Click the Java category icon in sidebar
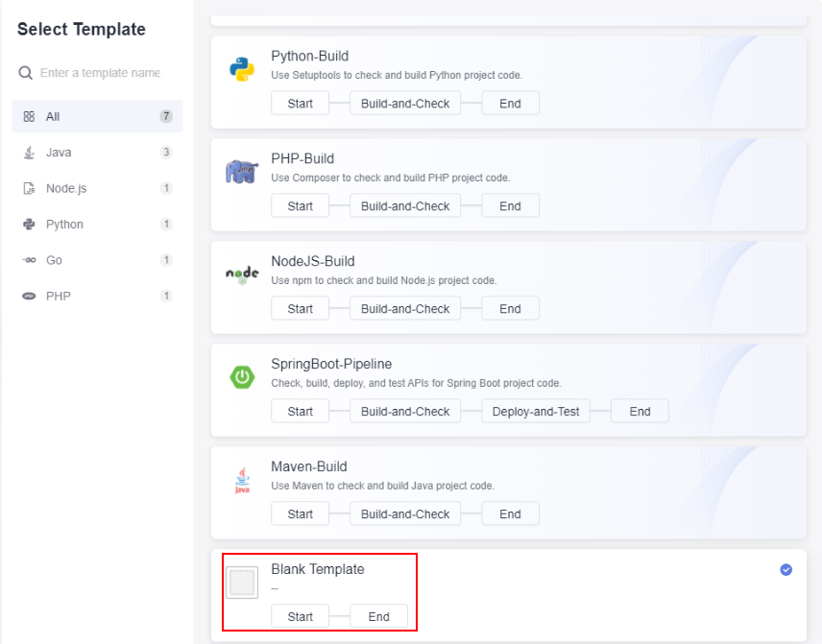The image size is (822, 644). point(29,153)
